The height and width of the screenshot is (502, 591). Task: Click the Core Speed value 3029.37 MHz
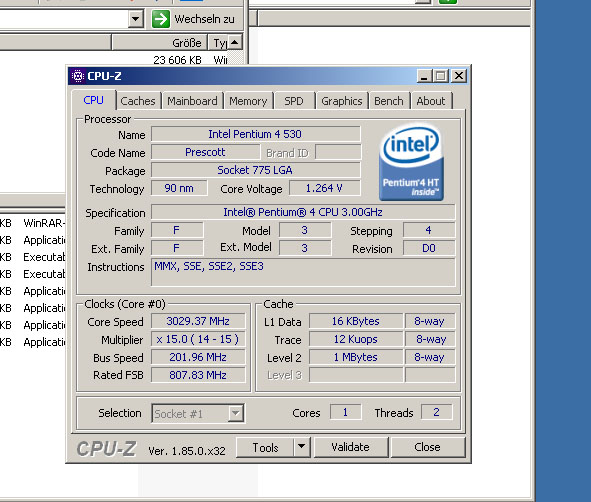(198, 321)
